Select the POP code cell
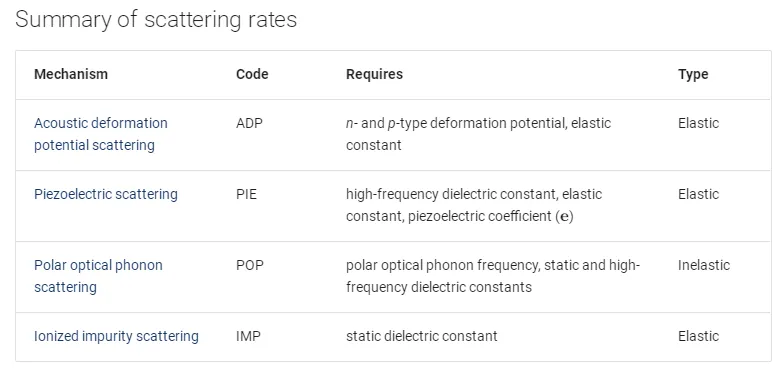The width and height of the screenshot is (783, 383). pyautogui.click(x=250, y=265)
